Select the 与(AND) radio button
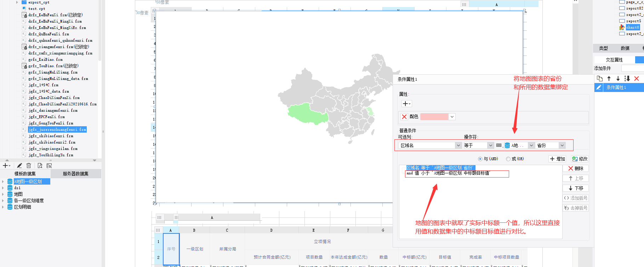This screenshot has height=267, width=644. coord(480,159)
